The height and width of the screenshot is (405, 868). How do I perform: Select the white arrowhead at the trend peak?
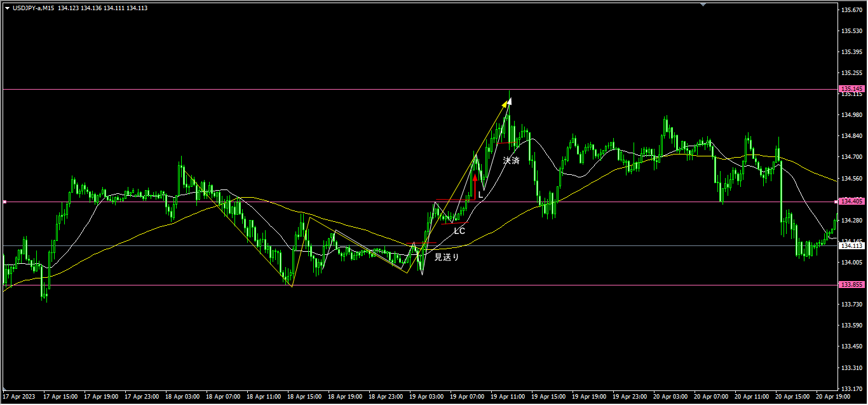(x=510, y=101)
